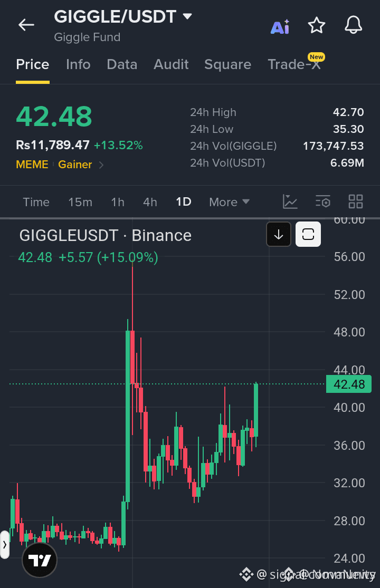
Task: Click the 24h Vol(USDT) value 6.69M
Action: coord(347,163)
